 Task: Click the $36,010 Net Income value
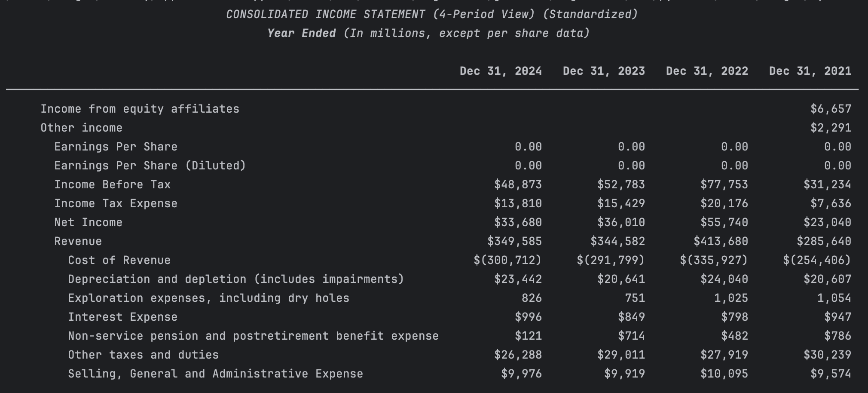coord(621,222)
